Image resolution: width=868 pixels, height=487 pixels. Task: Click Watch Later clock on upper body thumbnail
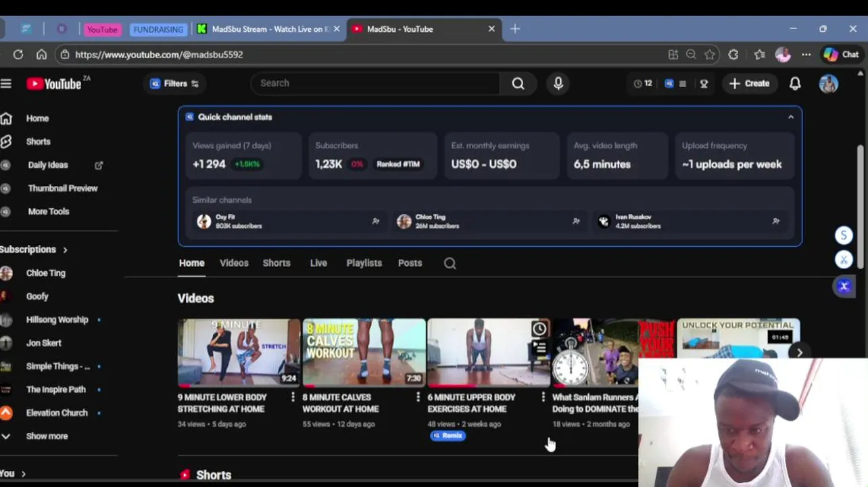539,329
